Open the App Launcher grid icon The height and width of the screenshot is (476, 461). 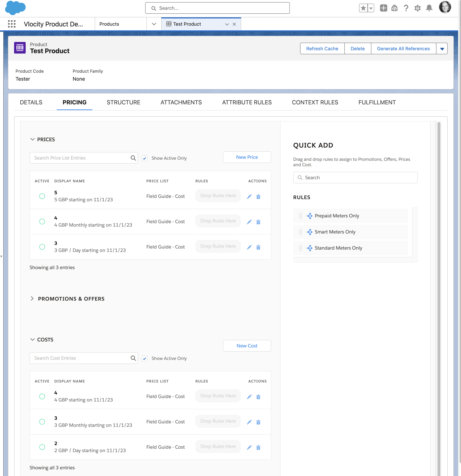pos(12,24)
